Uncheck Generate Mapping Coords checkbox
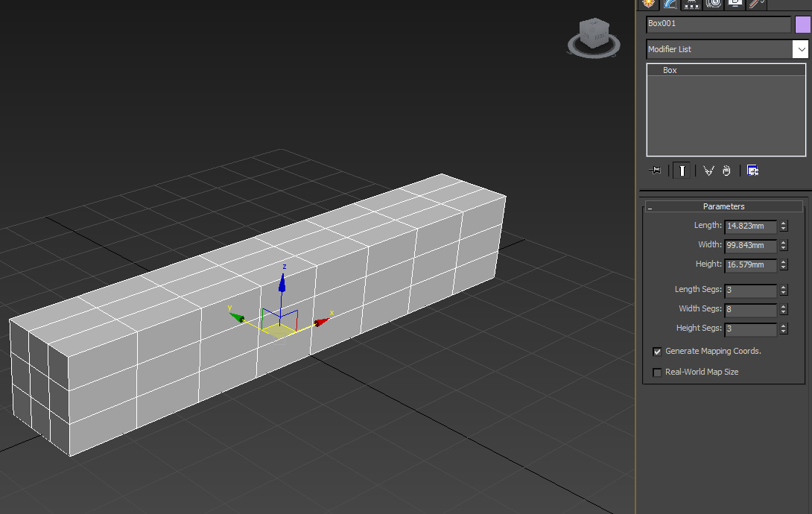 click(x=657, y=352)
